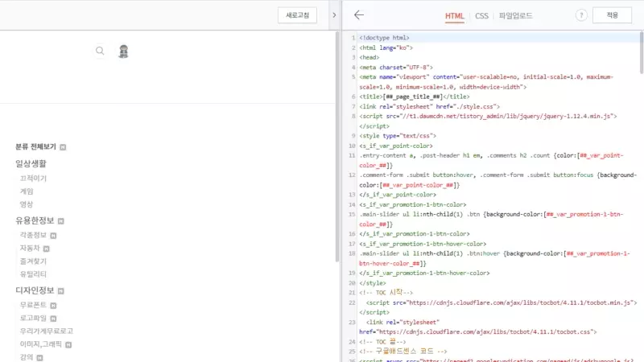Image resolution: width=644 pixels, height=362 pixels.
Task: Open the 영상 subcategory
Action: (x=27, y=204)
